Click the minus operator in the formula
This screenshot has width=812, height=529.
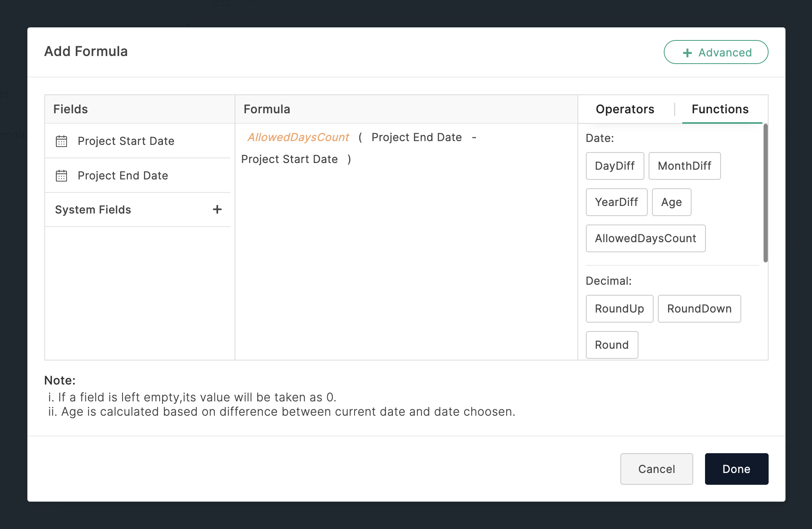coord(474,137)
